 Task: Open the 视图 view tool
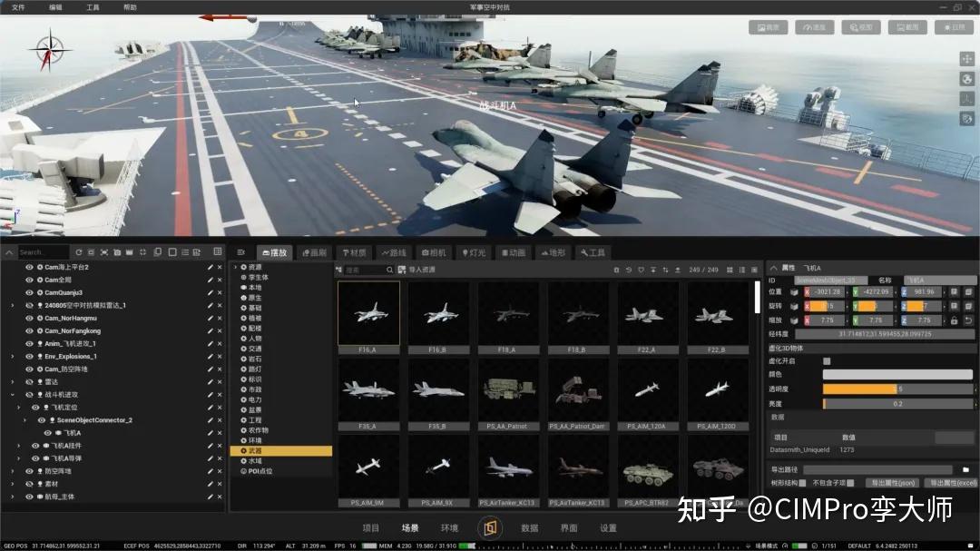[x=860, y=26]
